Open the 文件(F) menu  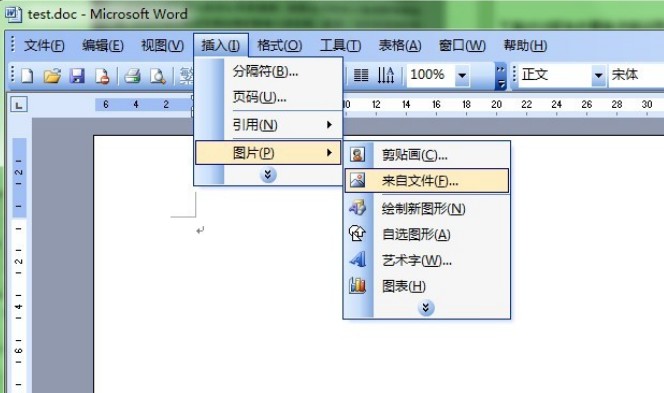[44, 45]
